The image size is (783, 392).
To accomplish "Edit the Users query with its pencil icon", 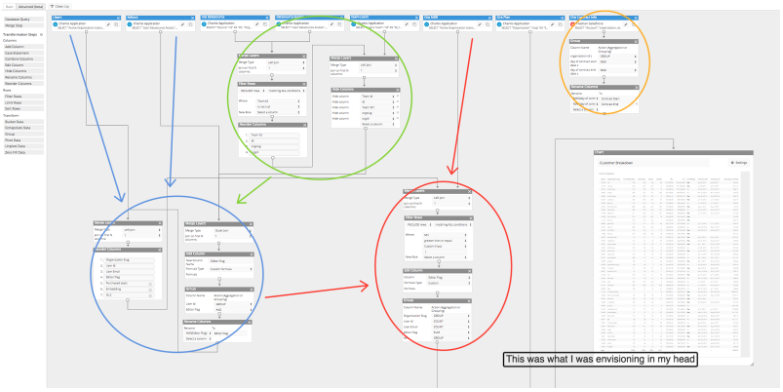I will coord(108,24).
